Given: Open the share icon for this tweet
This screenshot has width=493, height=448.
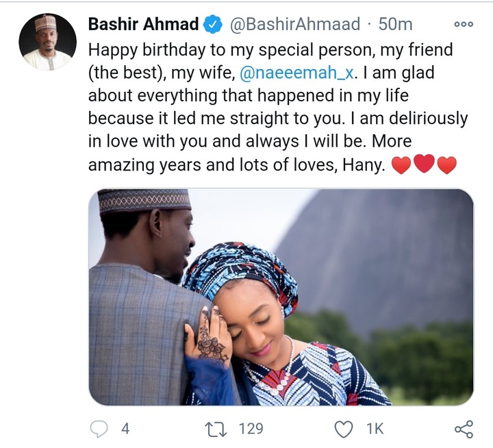Looking at the screenshot, I should 464,429.
